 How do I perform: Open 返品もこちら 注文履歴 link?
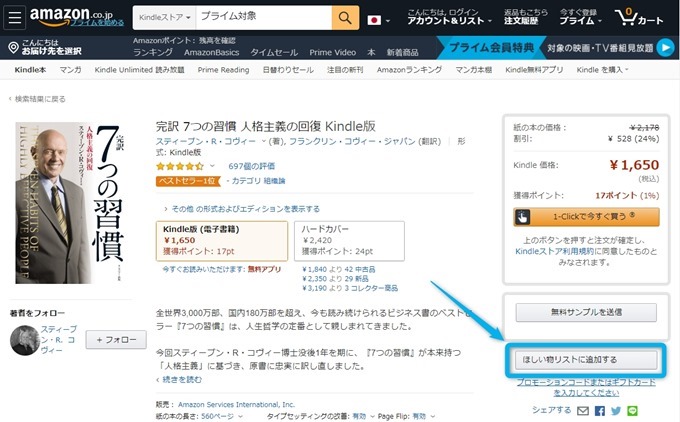526,16
